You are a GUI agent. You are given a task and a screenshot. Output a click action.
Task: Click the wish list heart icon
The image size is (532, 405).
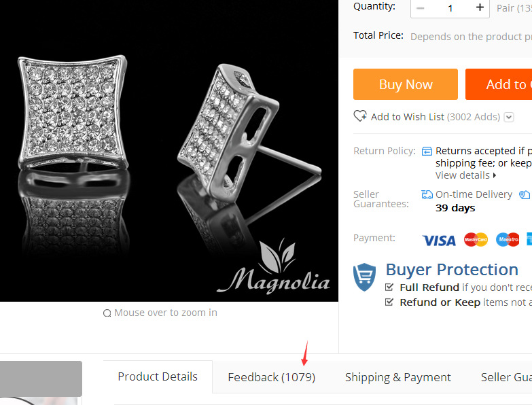click(360, 116)
